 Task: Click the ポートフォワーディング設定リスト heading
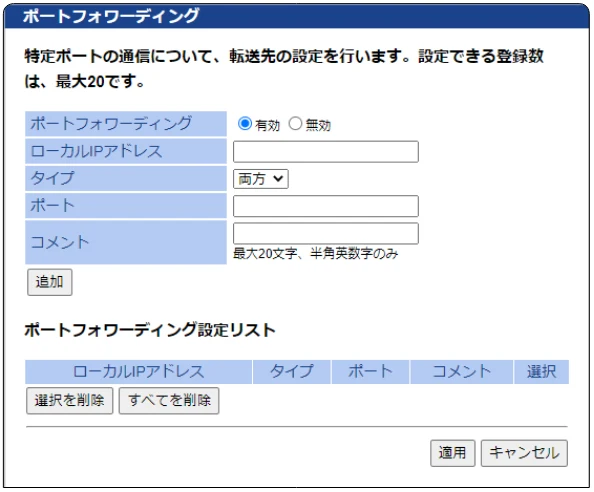150,330
